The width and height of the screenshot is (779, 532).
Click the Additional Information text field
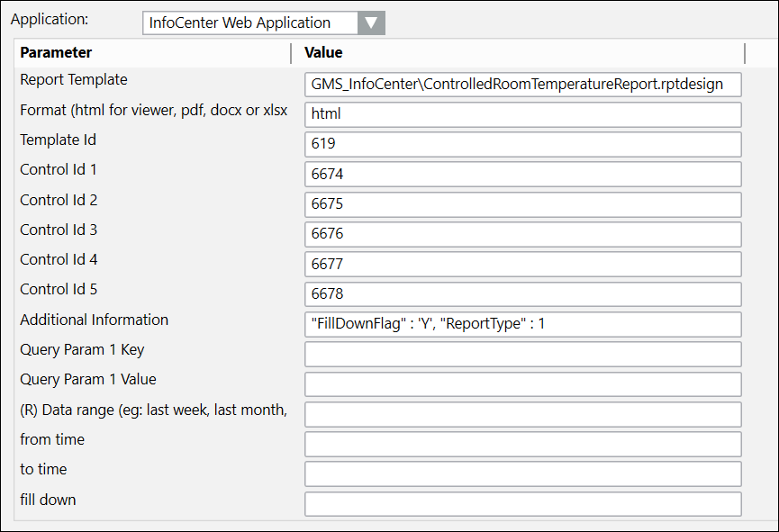point(522,324)
